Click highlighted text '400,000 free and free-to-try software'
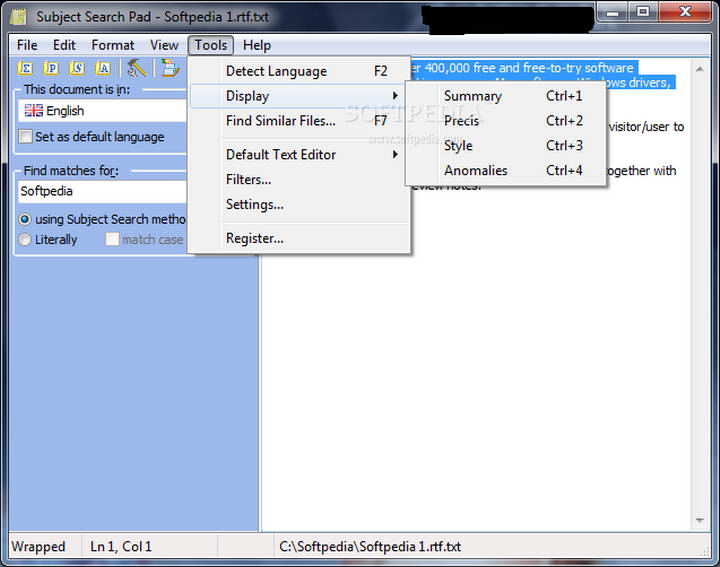The height and width of the screenshot is (567, 720). (x=529, y=68)
